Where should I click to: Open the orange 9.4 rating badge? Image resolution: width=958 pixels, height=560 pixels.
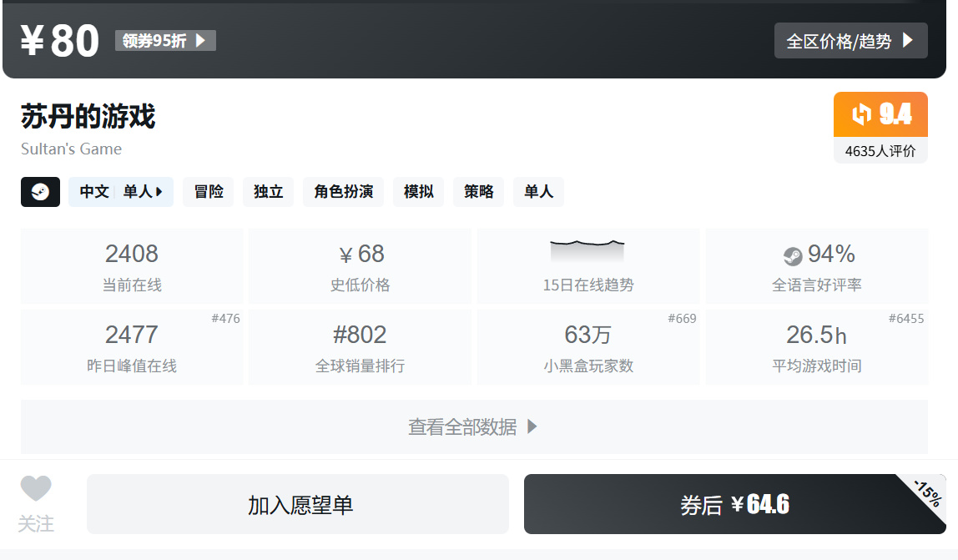pos(880,114)
